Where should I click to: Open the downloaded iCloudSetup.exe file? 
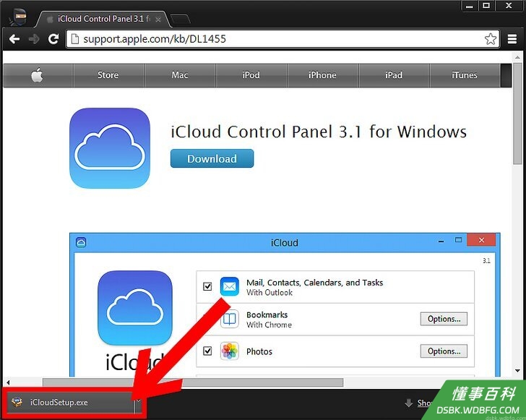click(69, 402)
